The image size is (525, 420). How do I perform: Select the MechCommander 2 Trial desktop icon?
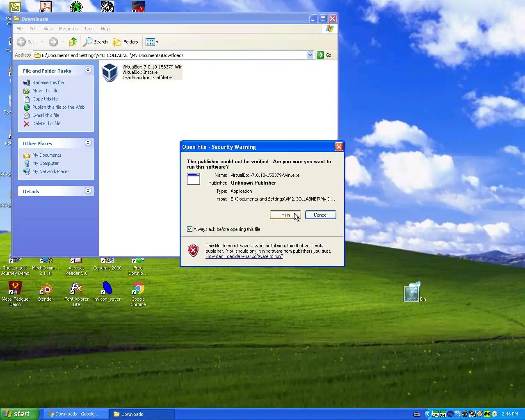coord(46,267)
